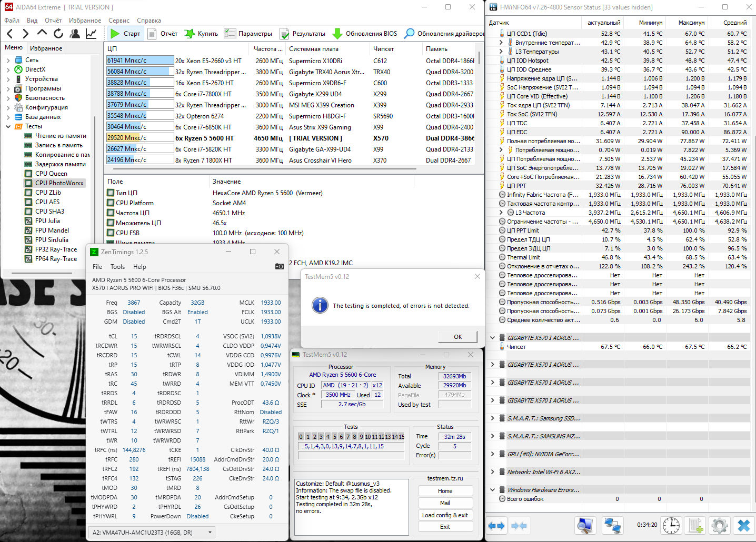Take a ZenTimings screenshot with camera icon
Image resolution: width=756 pixels, height=542 pixels.
pyautogui.click(x=280, y=266)
